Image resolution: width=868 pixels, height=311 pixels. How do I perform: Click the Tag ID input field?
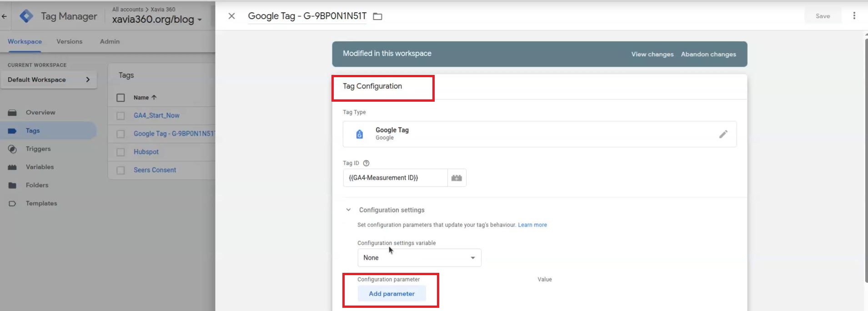[x=395, y=178]
